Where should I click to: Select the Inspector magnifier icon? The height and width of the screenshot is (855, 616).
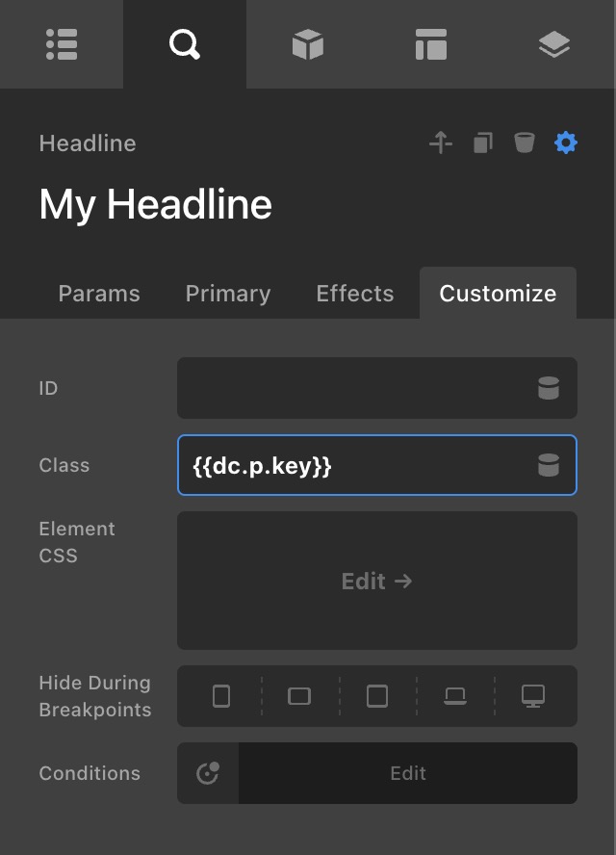[184, 44]
